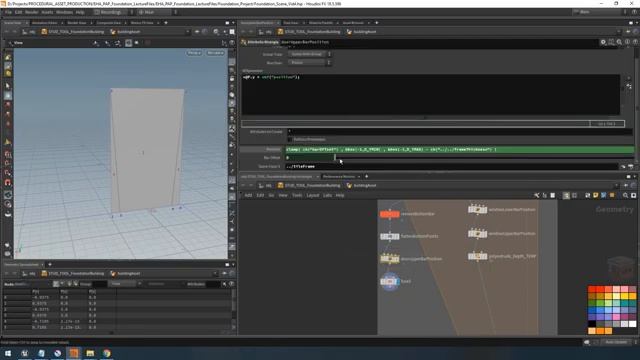Click the Spare Input 0 path field
Screen dimensions: 640x360
pyautogui.click(x=451, y=167)
